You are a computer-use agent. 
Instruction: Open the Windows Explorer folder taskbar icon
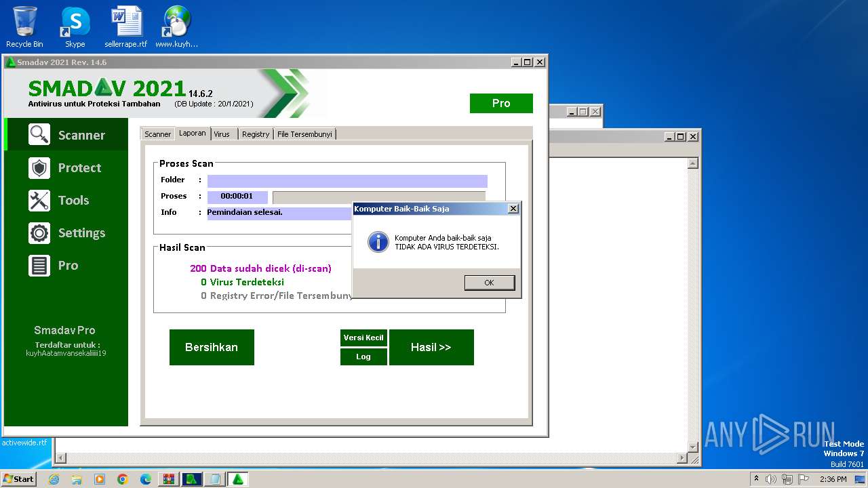point(77,479)
